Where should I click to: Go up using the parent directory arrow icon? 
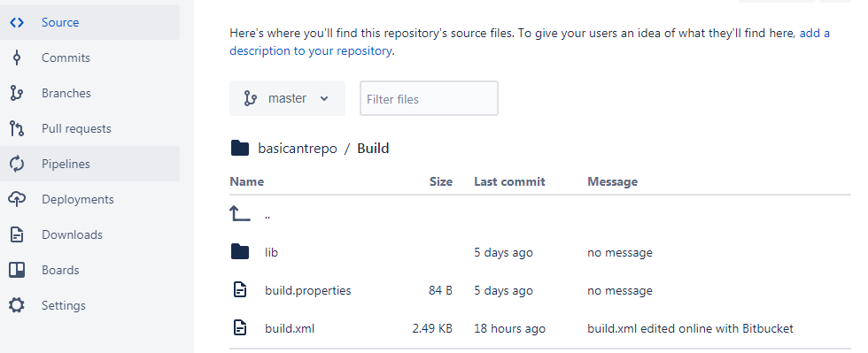[x=240, y=214]
